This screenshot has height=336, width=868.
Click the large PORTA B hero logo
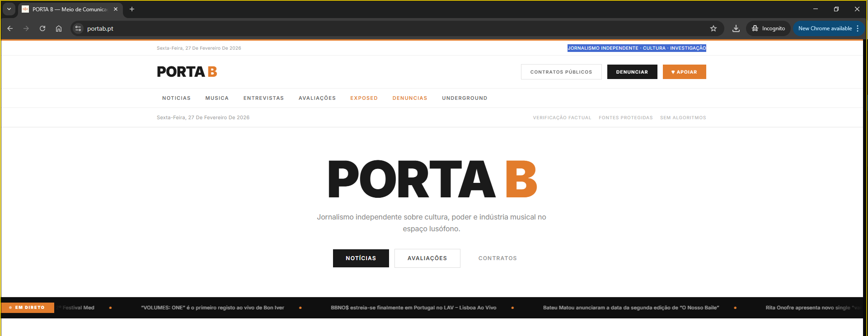tap(432, 179)
